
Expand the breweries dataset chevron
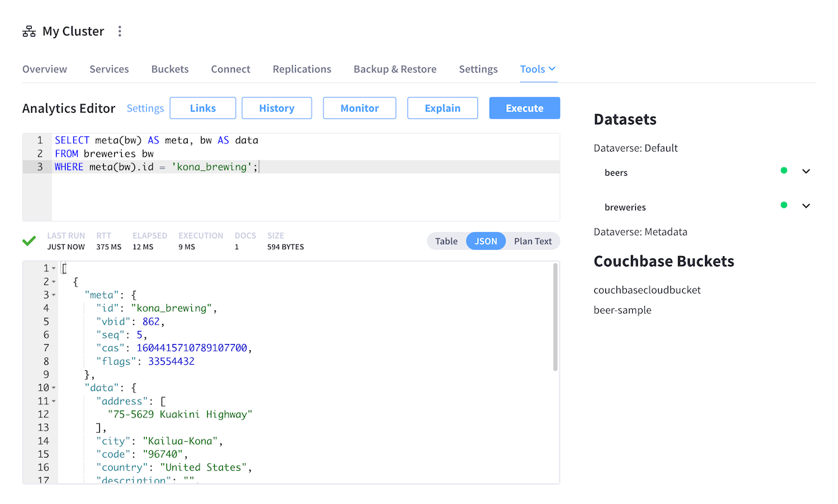[x=805, y=206]
